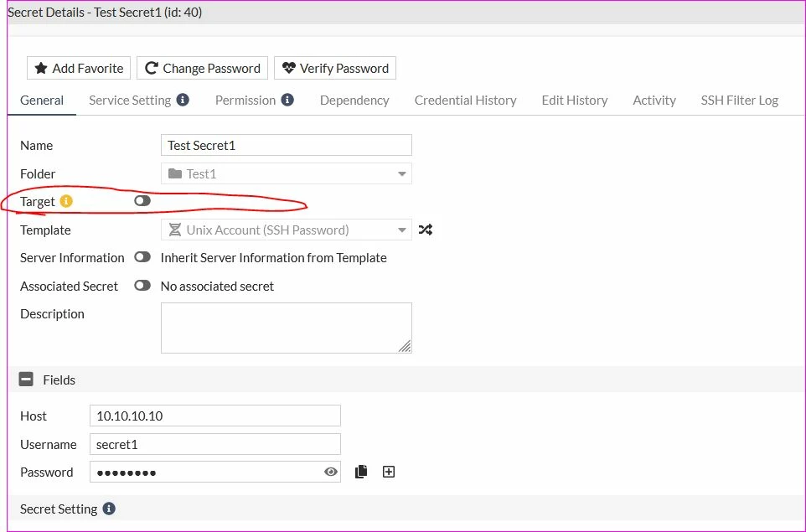806x532 pixels.
Task: Edit the Host field 10.10.10.10
Action: pyautogui.click(x=214, y=416)
